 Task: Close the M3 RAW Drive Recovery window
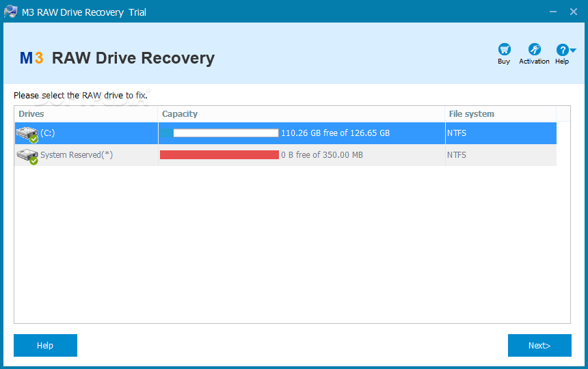[574, 12]
